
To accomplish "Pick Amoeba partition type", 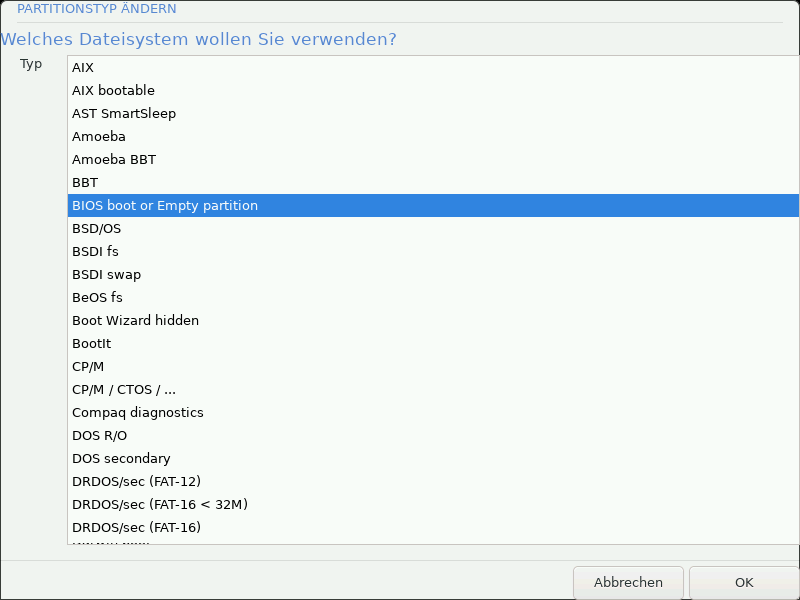I will [99, 136].
